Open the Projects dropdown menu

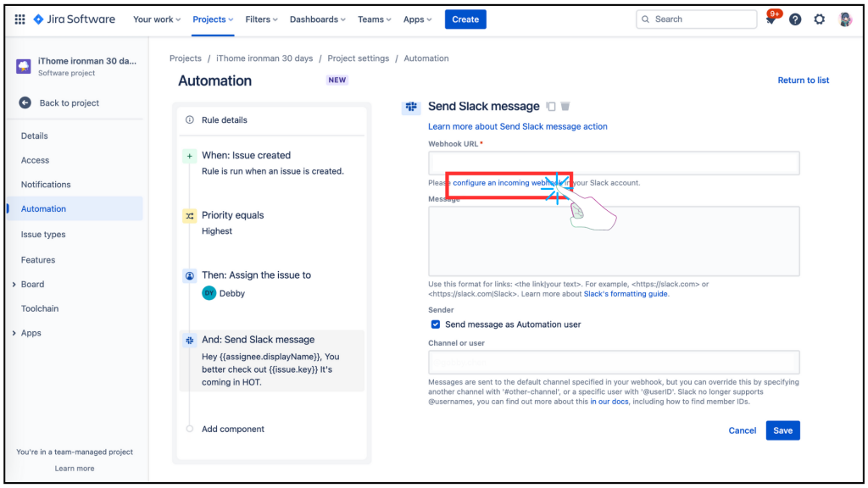pyautogui.click(x=213, y=19)
